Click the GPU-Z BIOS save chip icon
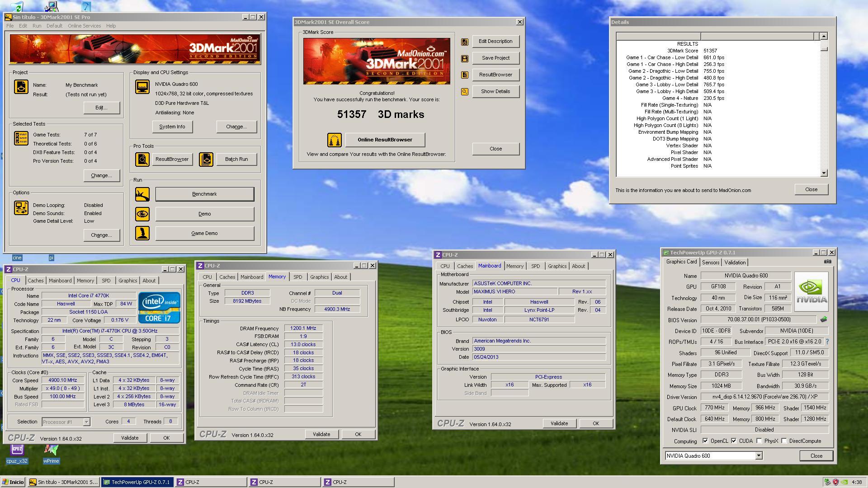The image size is (868, 488). [x=824, y=319]
